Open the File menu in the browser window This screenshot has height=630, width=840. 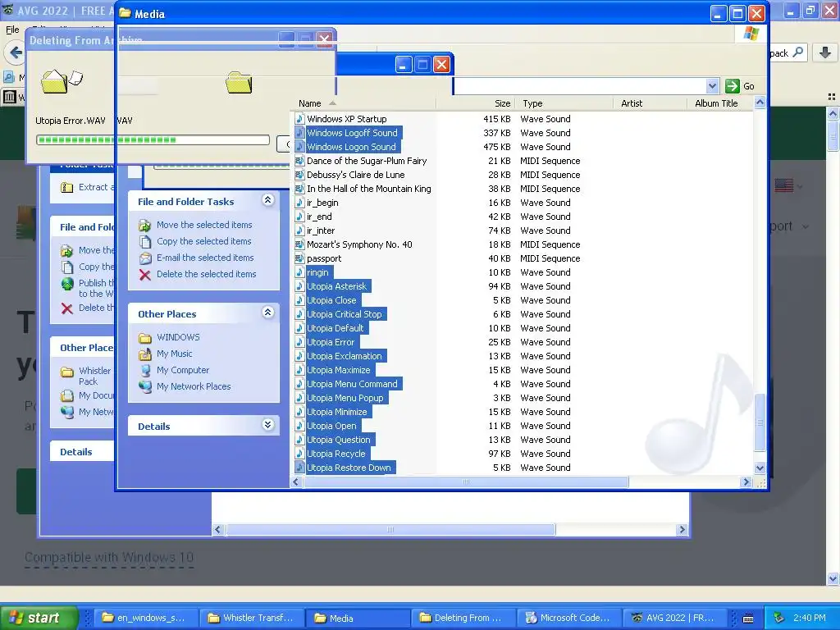pos(12,30)
